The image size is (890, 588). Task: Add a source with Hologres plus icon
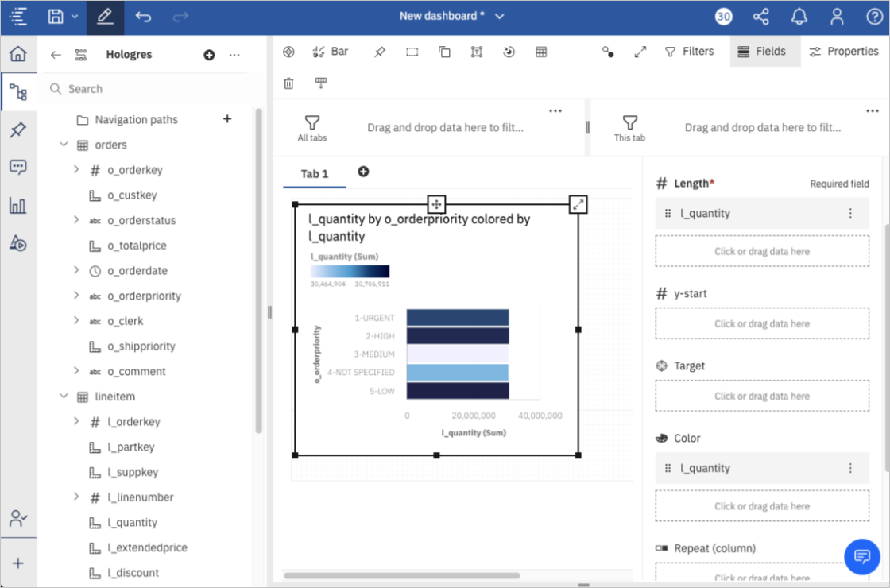click(x=210, y=55)
